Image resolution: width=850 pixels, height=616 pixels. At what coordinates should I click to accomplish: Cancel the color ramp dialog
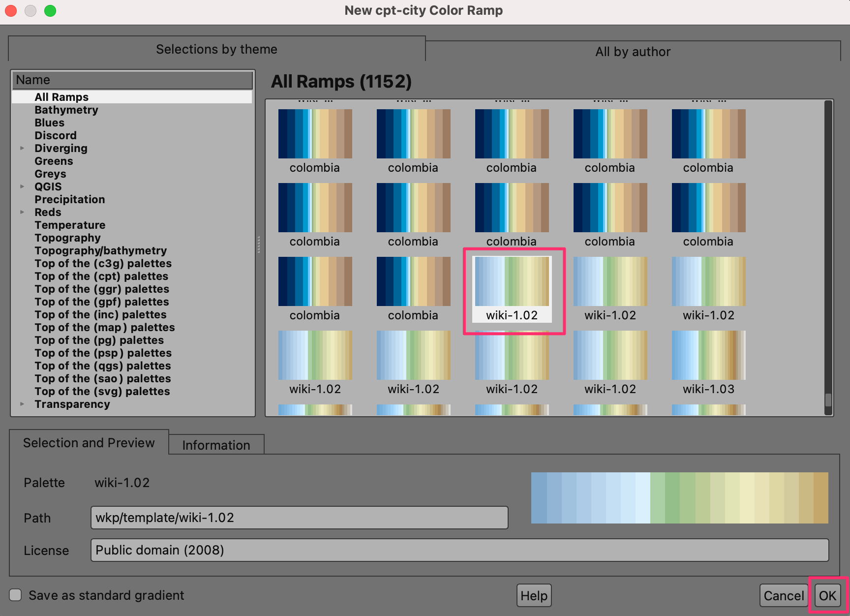coord(783,596)
